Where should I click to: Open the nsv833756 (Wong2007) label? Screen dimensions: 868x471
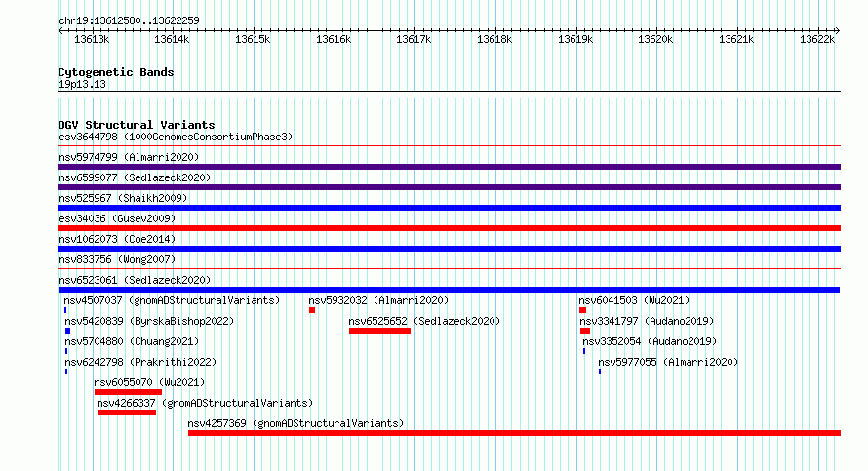click(117, 259)
